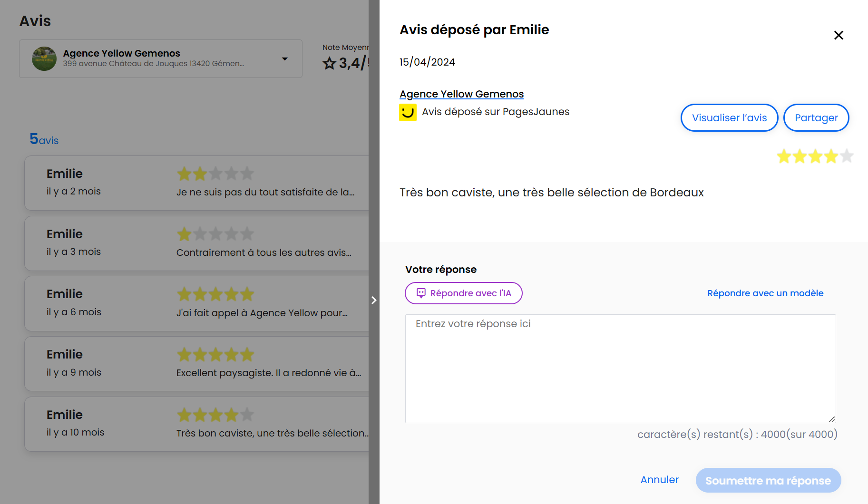Click the PagesJaunes smiley logo icon
Image resolution: width=868 pixels, height=504 pixels.
click(408, 113)
